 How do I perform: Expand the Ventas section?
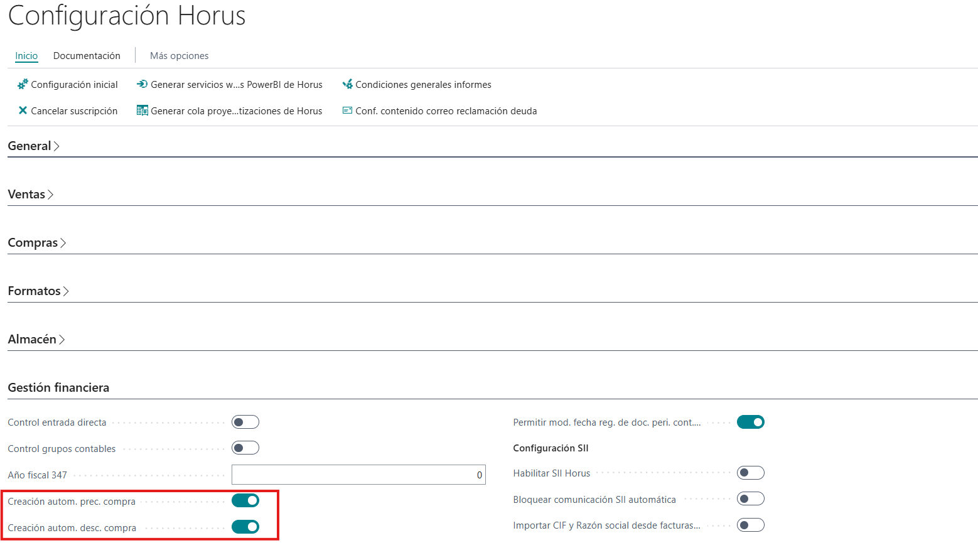click(x=31, y=194)
